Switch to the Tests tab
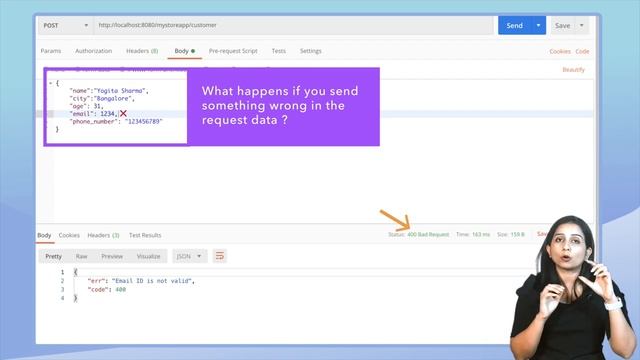640x360 pixels. click(279, 51)
